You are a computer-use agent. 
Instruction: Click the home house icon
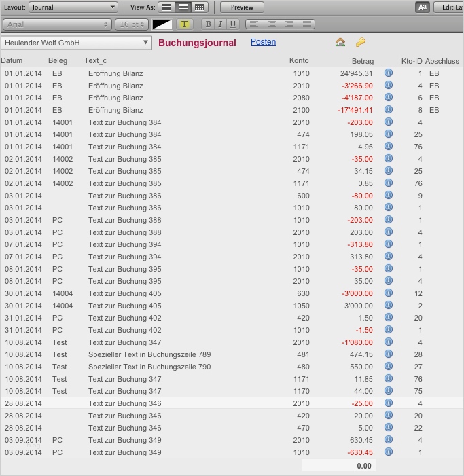coord(340,42)
